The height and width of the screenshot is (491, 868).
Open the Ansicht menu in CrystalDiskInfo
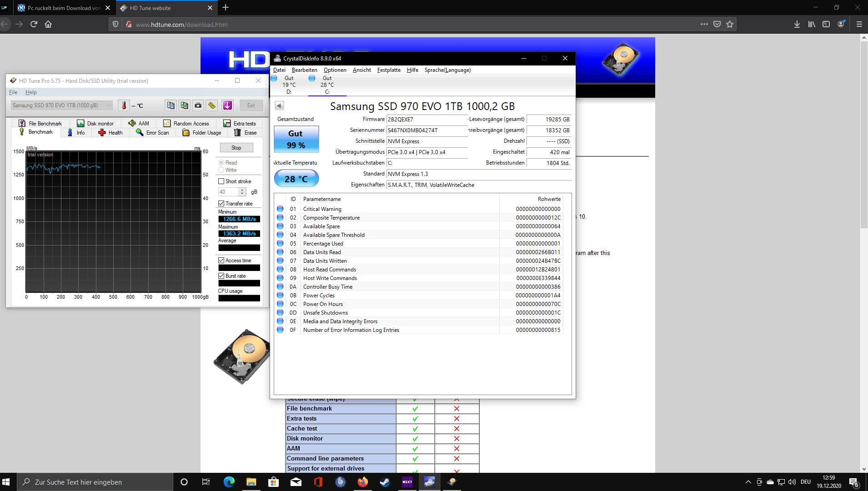click(x=362, y=70)
